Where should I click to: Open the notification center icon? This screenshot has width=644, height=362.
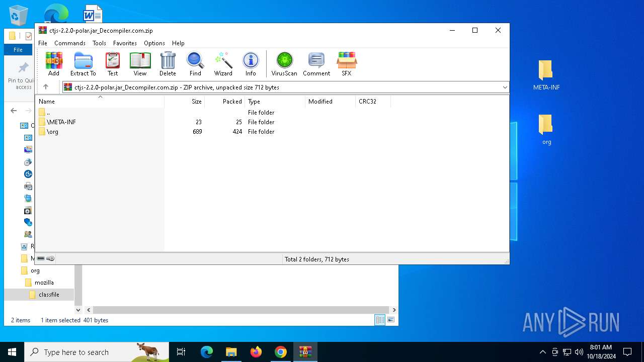pyautogui.click(x=627, y=352)
